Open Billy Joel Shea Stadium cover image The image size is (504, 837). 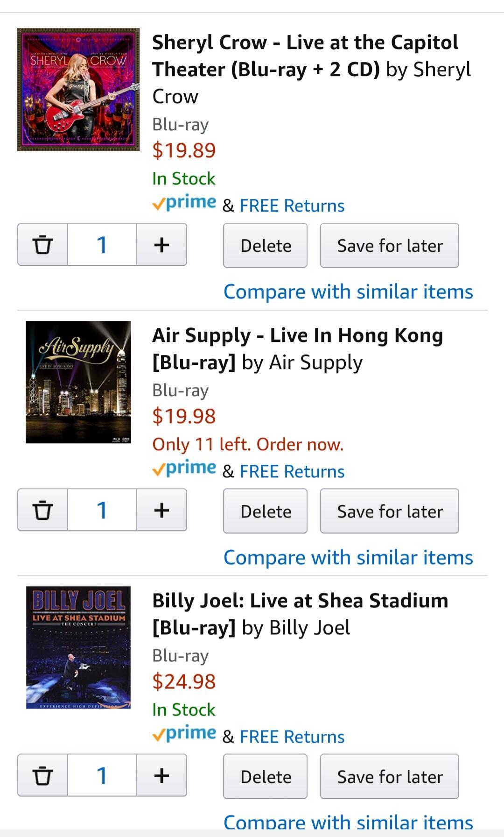pyautogui.click(x=78, y=647)
